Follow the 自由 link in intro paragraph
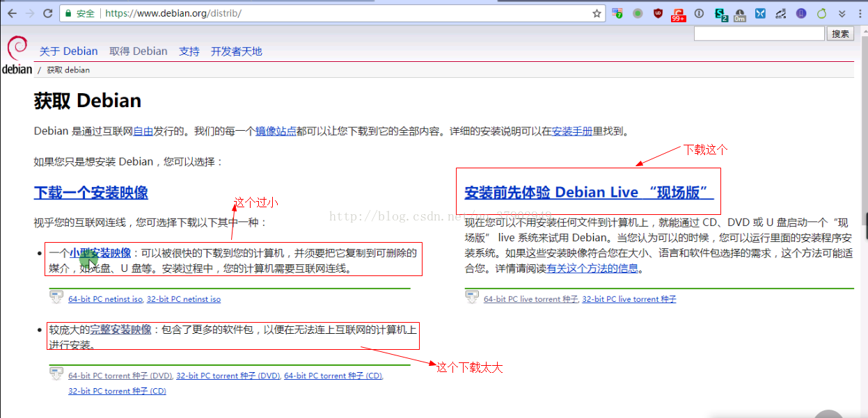The width and height of the screenshot is (868, 418). [143, 131]
